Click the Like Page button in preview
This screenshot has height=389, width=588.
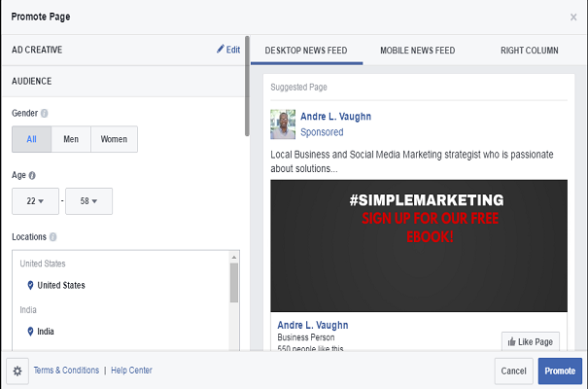[x=530, y=340]
